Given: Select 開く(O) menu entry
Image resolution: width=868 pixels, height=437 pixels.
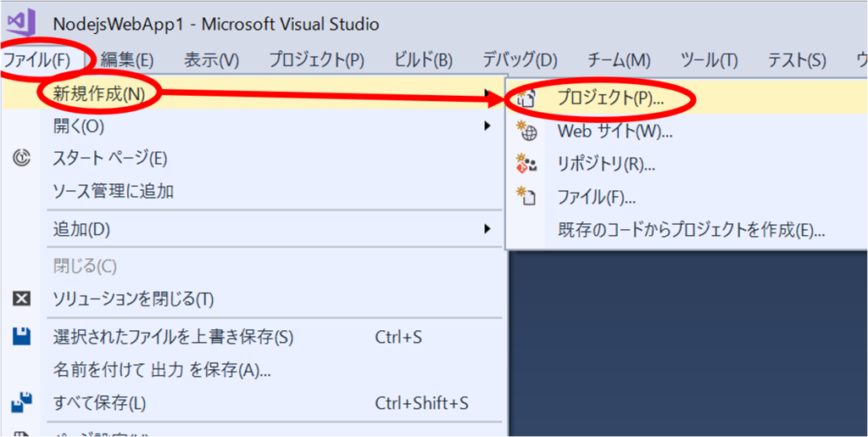Looking at the screenshot, I should tap(253, 126).
